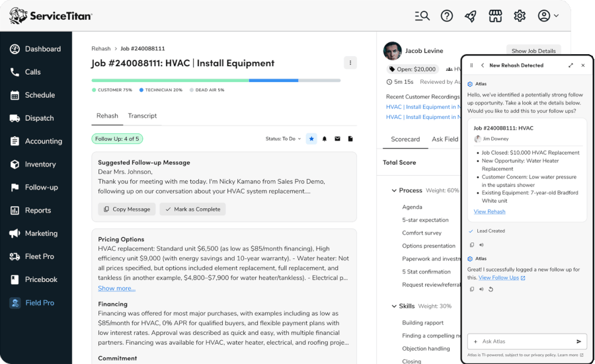This screenshot has width=595, height=364.
Task: Open Inventory in sidebar
Action: click(33, 164)
